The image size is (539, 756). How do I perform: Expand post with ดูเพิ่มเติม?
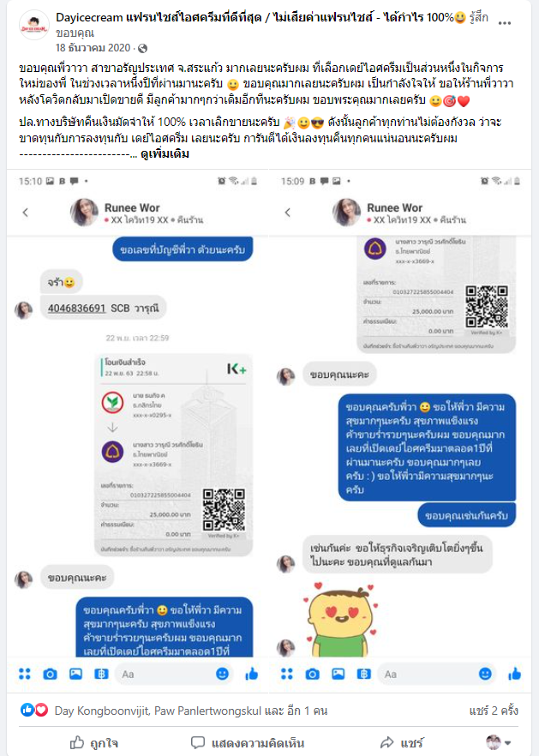coord(165,154)
